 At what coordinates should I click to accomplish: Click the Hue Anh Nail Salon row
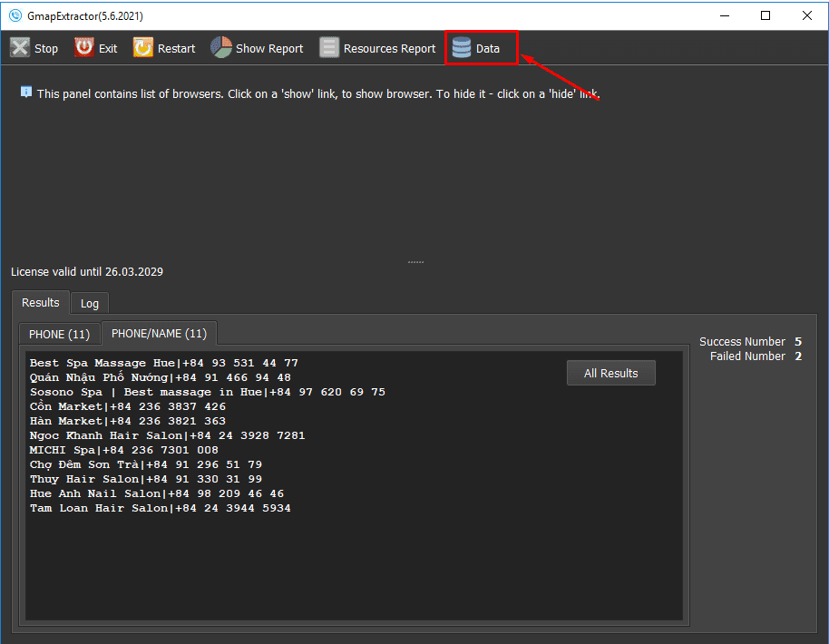click(157, 493)
